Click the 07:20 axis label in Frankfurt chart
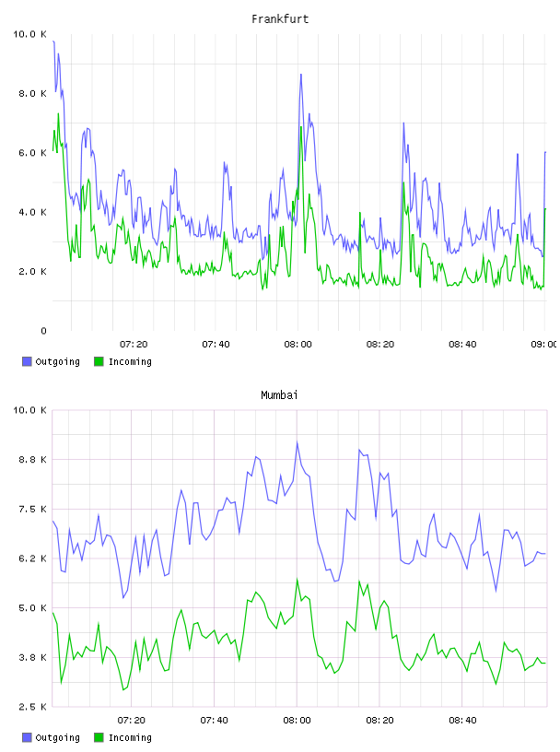Viewport: 560px width, 752px height. pos(134,345)
